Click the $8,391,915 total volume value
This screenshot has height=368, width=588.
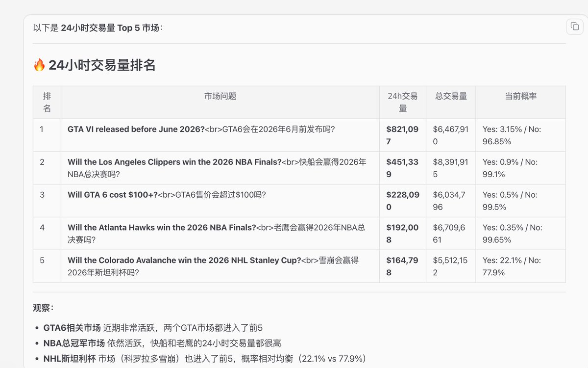pos(450,168)
